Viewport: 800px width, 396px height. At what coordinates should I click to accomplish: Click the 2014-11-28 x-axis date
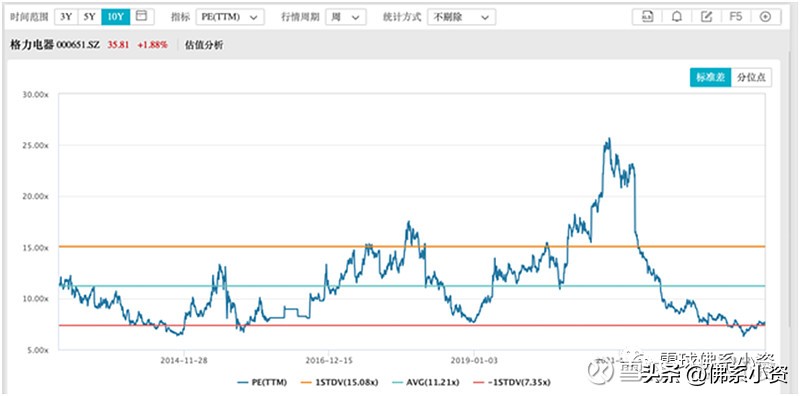[x=183, y=360]
